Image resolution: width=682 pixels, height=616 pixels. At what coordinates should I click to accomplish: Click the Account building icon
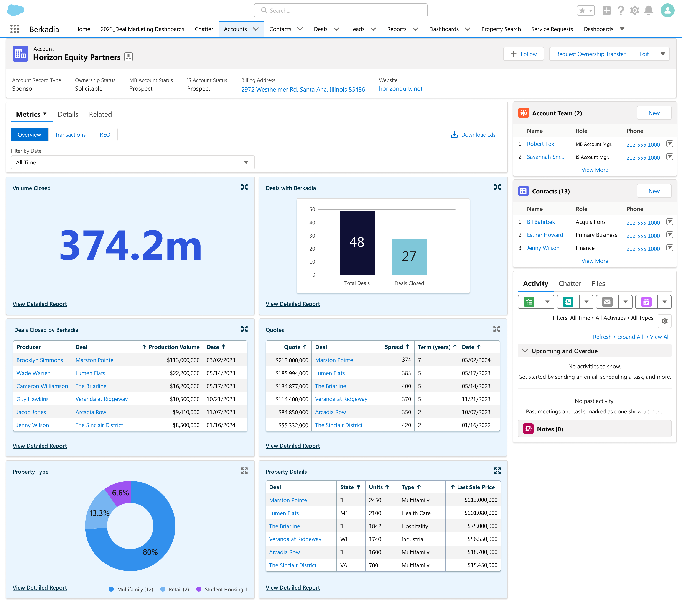pyautogui.click(x=20, y=54)
